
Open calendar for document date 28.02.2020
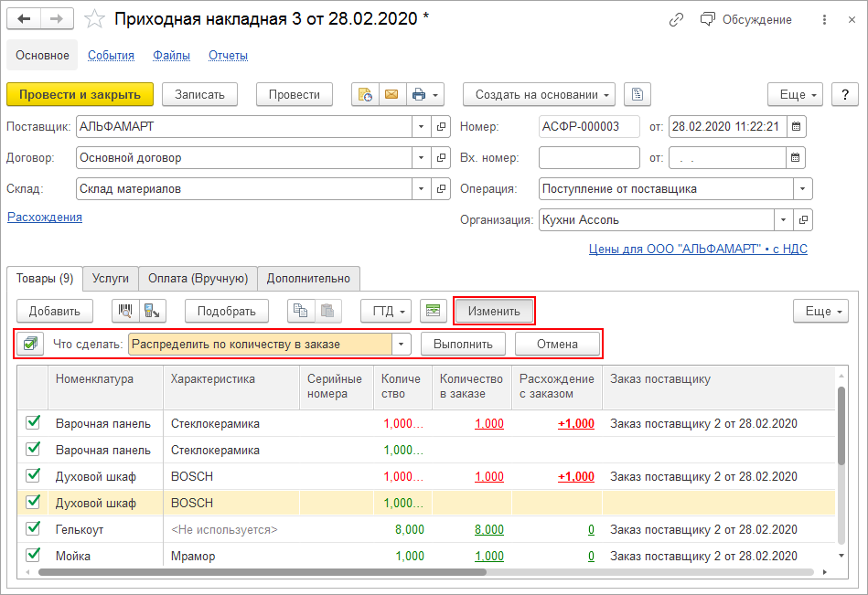click(796, 127)
